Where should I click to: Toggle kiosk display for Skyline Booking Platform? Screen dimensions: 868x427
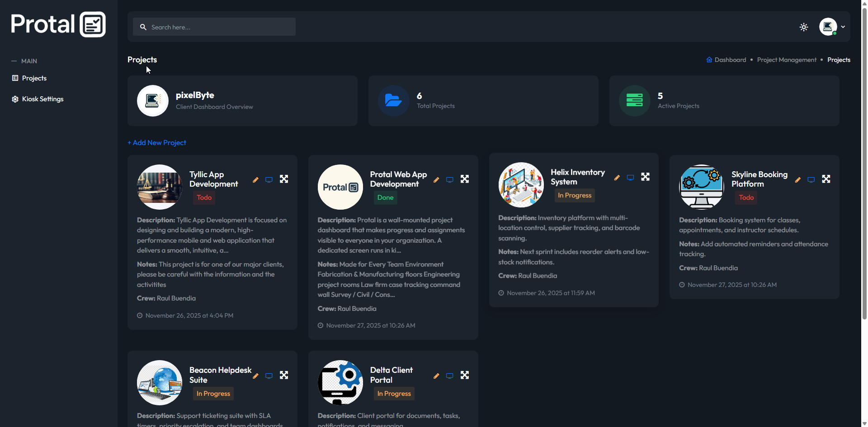[x=811, y=179]
